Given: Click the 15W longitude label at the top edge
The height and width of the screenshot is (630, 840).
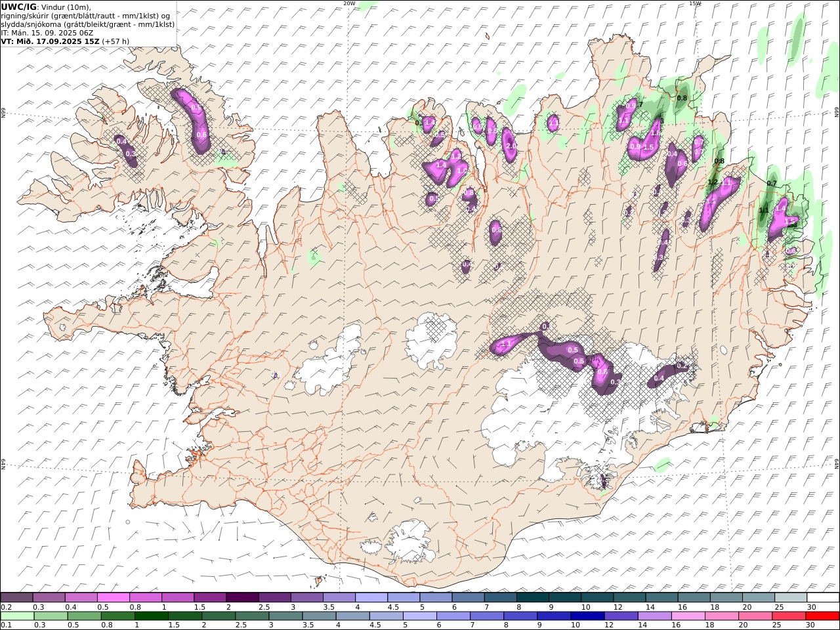Looking at the screenshot, I should pos(695,3).
